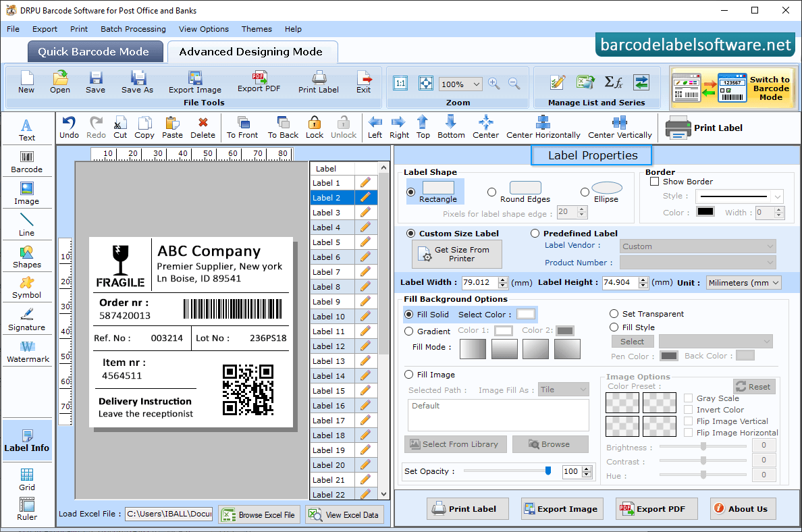The width and height of the screenshot is (802, 532).
Task: Select the Shapes tool
Action: (x=26, y=257)
